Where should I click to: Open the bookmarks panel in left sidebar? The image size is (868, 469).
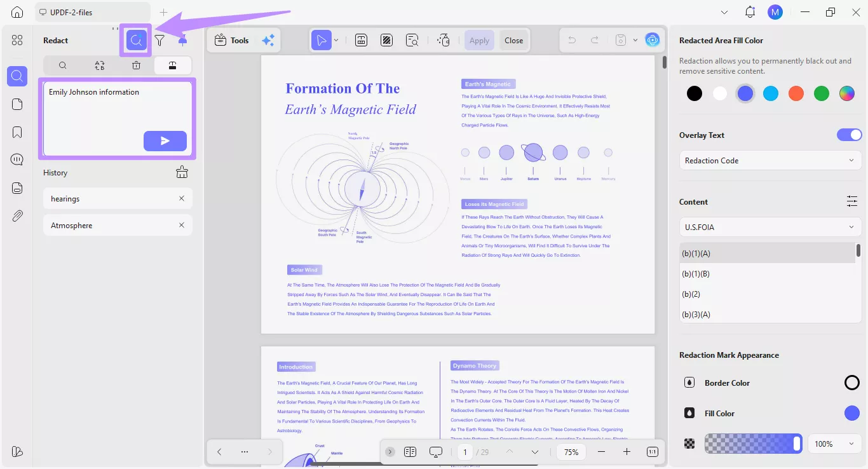[17, 132]
